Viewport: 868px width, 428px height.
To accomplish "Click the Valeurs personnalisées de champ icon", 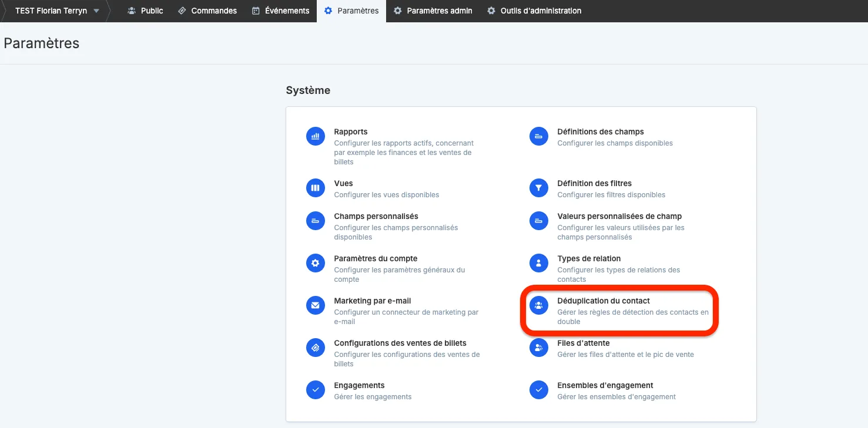I will point(539,221).
